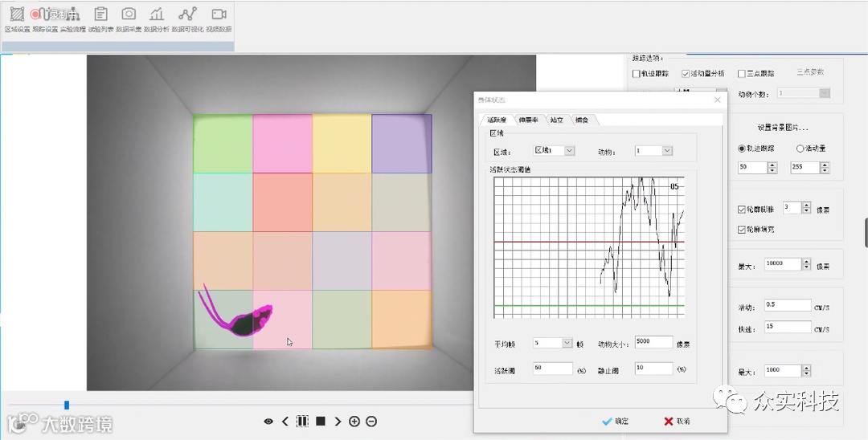Image resolution: width=868 pixels, height=440 pixels.
Task: Click the 快速 speed field showing 15
Action: 787,327
